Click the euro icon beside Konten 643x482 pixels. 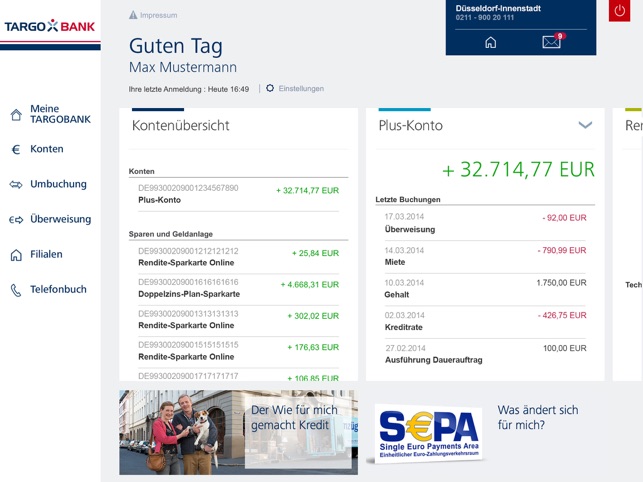tap(16, 149)
